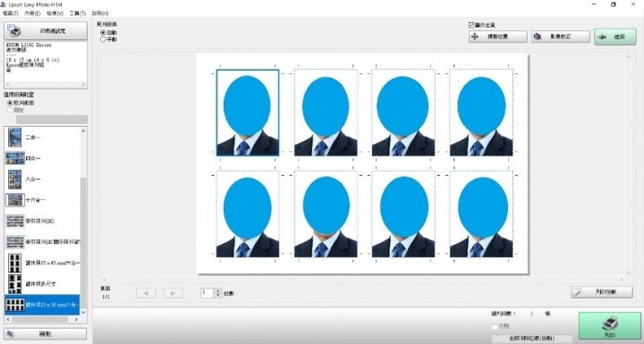Toggle the show full page checkbox
The width and height of the screenshot is (644, 344).
[471, 25]
